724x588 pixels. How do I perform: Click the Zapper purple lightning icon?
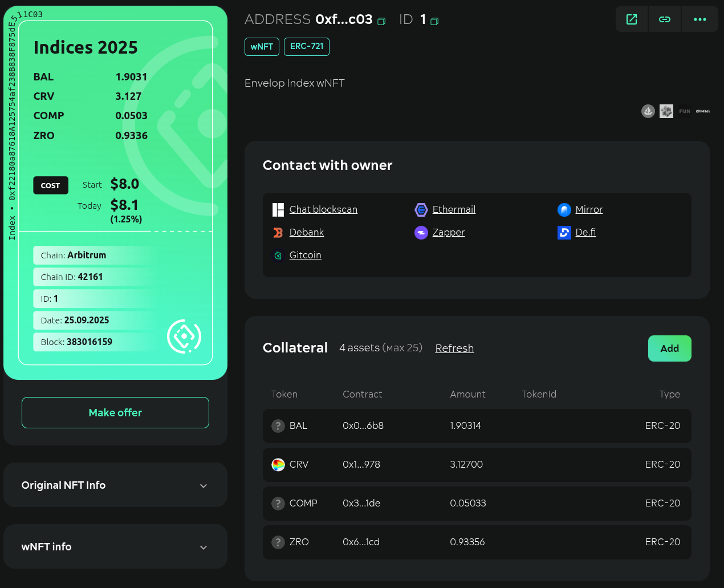[x=421, y=232]
